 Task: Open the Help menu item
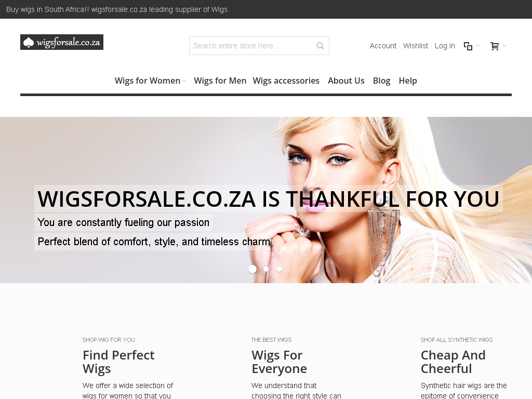pos(408,81)
